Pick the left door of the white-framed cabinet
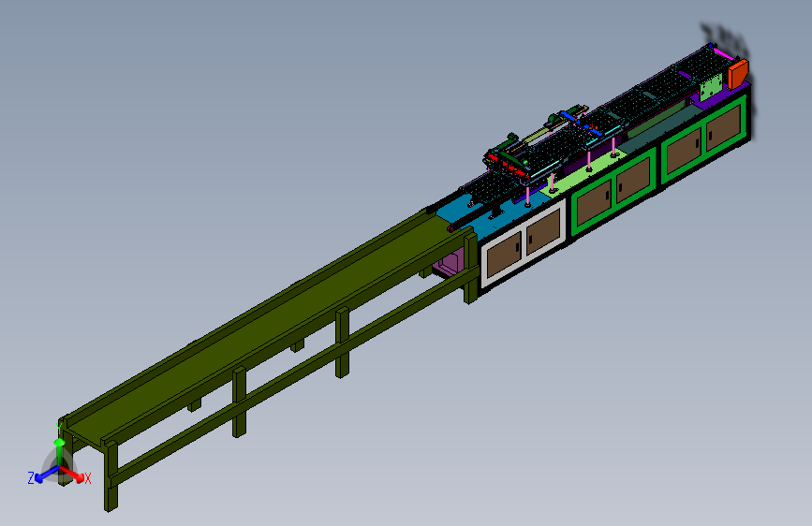 [x=505, y=253]
